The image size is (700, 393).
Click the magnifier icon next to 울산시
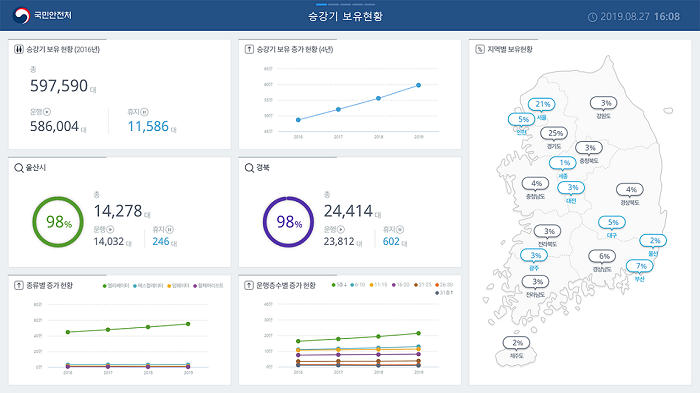coord(19,168)
